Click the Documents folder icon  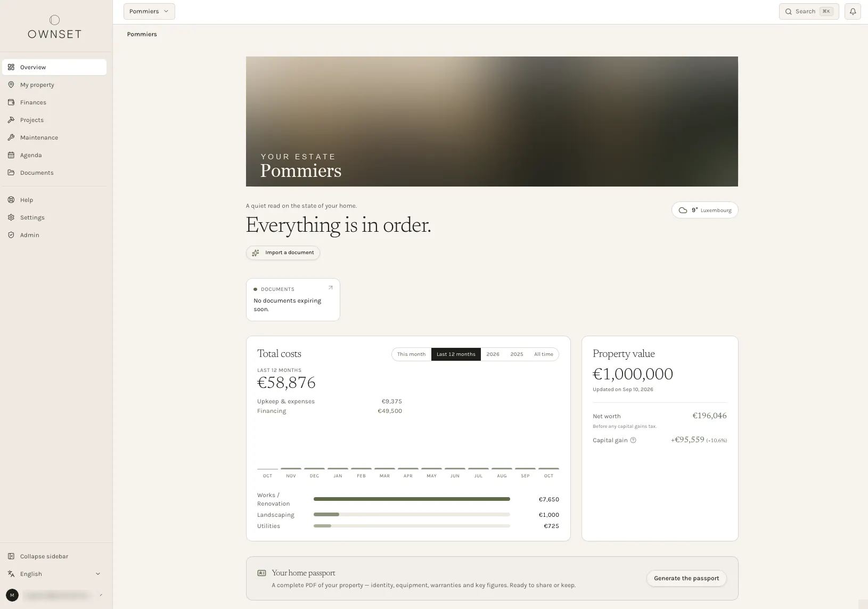(x=11, y=173)
